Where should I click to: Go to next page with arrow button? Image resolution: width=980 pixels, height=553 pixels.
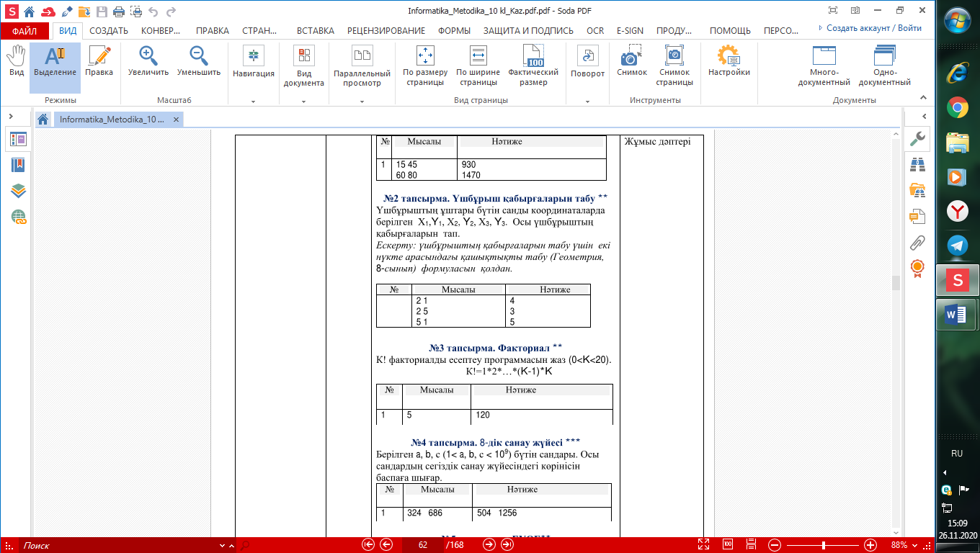[x=489, y=545]
